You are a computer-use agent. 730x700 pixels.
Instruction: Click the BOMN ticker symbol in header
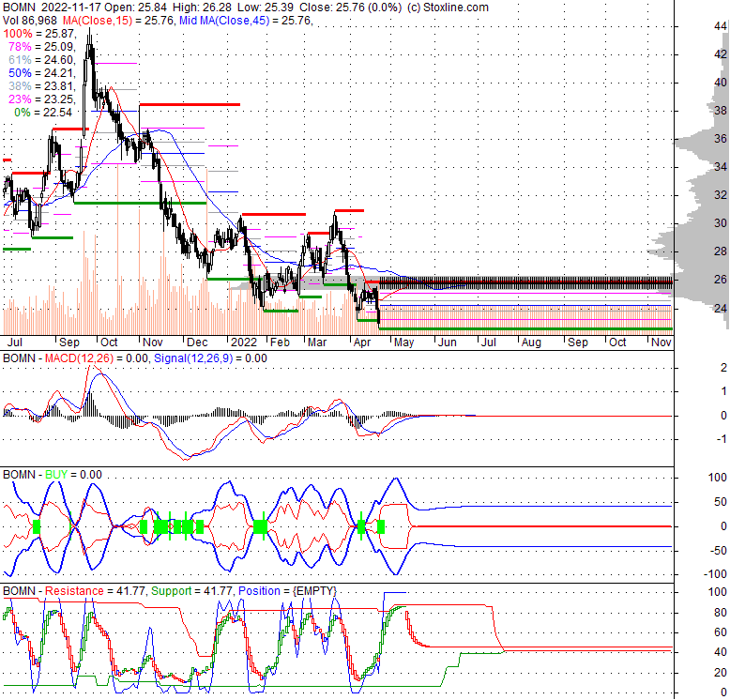(x=19, y=8)
